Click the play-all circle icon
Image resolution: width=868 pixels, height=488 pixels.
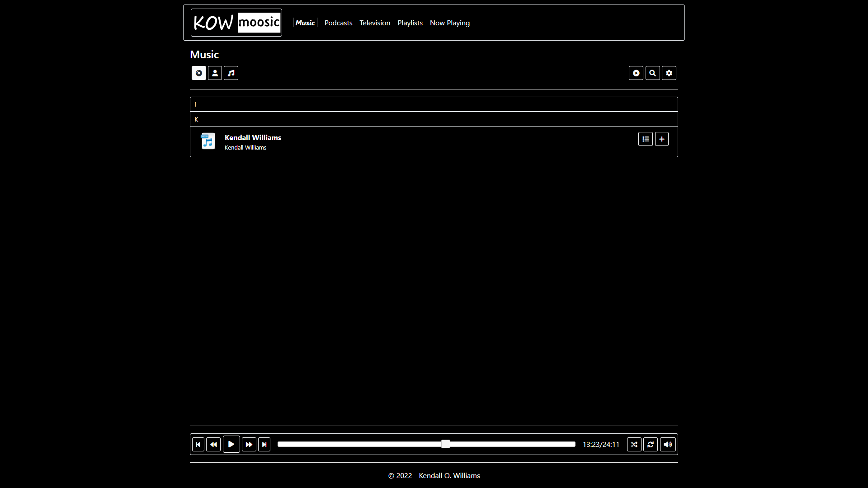click(x=636, y=73)
